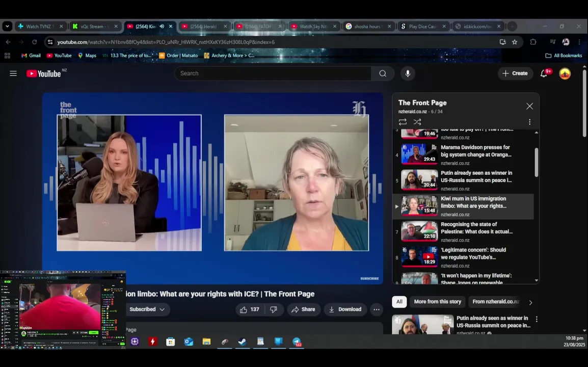Open the account avatar menu
This screenshot has height=367, width=588.
point(565,73)
